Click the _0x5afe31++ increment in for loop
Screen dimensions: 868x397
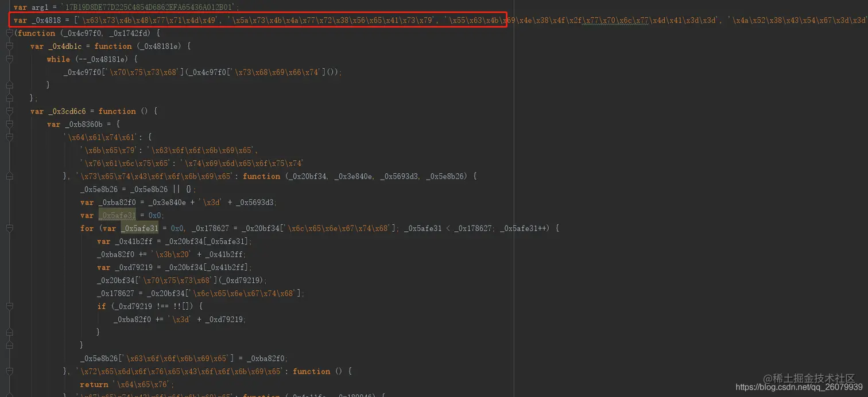coord(522,228)
